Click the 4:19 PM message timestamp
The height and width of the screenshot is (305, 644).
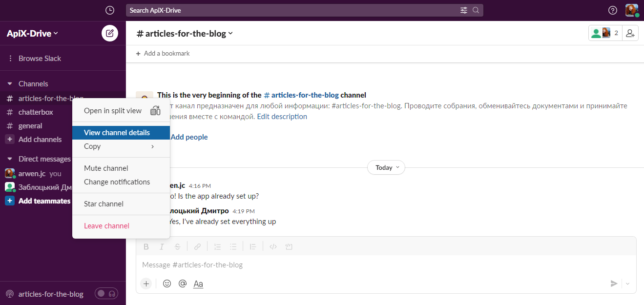244,211
